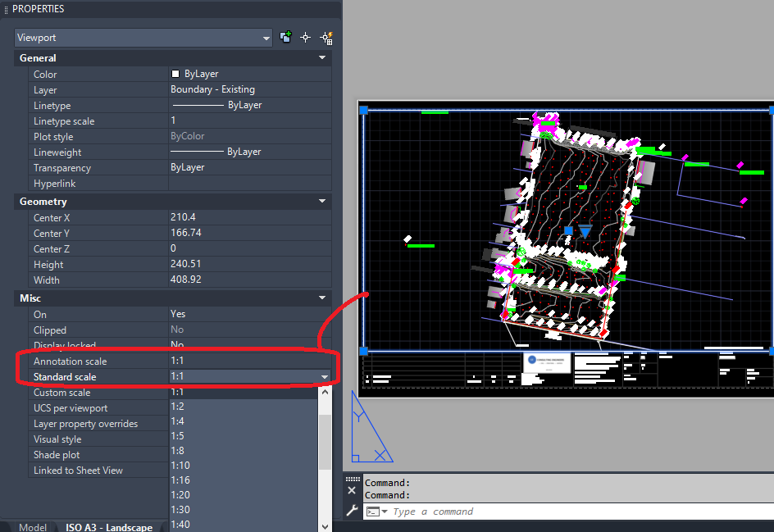Collapse the Misc section
This screenshot has width=774, height=532.
tap(322, 298)
